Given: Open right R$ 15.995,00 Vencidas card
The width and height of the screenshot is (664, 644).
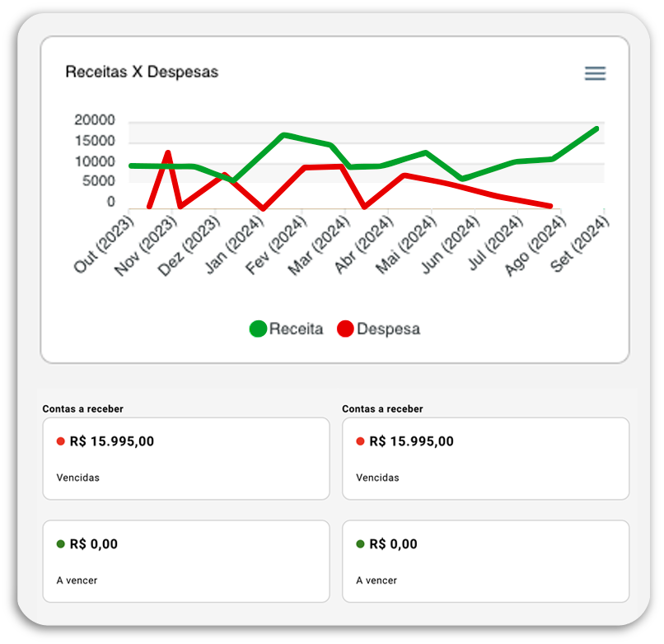Looking at the screenshot, I should [485, 458].
